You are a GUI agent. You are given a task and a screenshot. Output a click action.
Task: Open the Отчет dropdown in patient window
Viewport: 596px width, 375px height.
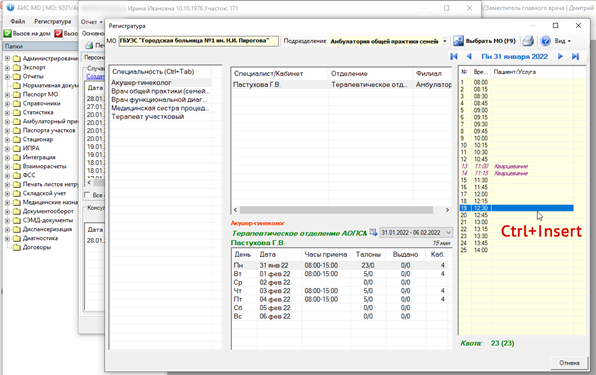[92, 22]
